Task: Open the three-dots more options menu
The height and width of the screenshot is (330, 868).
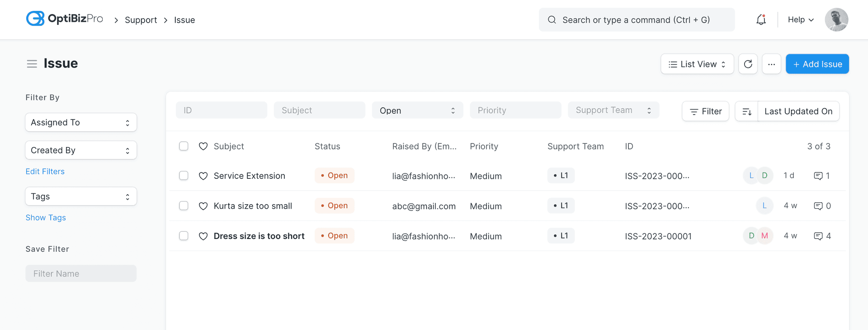Action: coord(771,64)
